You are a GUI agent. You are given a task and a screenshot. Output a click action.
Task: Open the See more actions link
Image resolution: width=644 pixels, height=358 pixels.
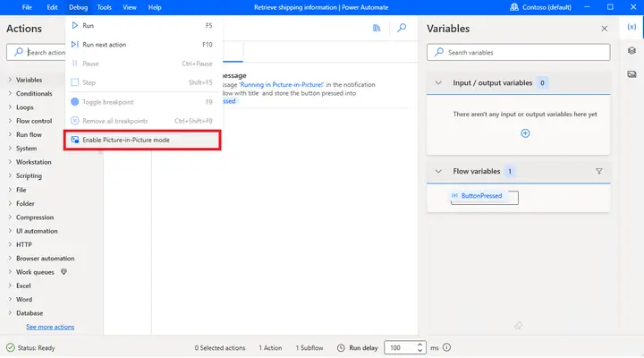50,327
